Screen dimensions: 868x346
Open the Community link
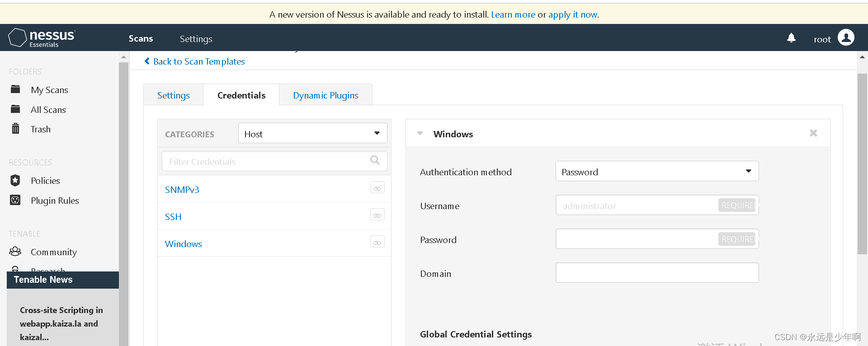coord(54,252)
